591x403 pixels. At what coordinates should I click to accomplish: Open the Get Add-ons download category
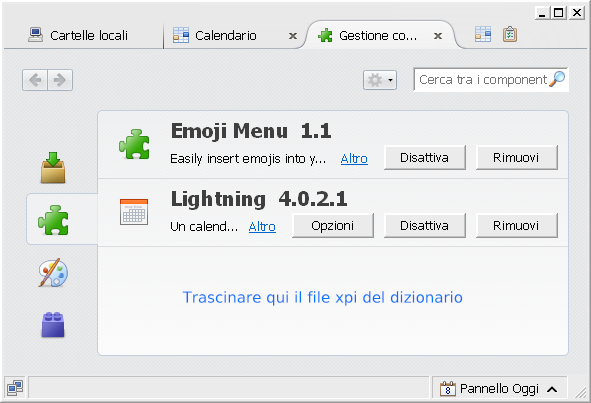53,167
